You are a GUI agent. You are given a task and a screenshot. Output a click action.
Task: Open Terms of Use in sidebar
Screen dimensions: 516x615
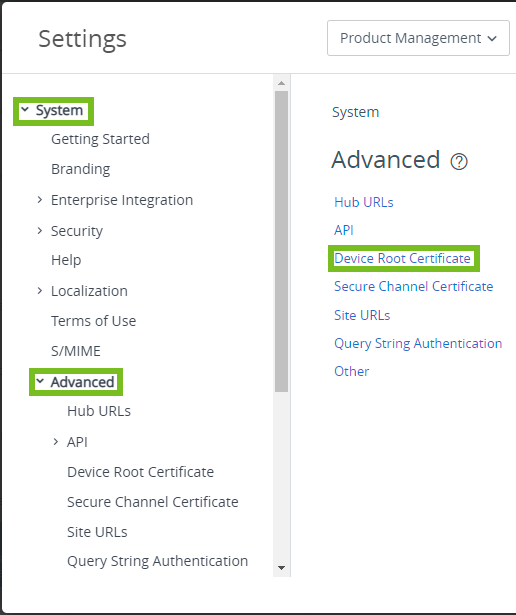pyautogui.click(x=94, y=321)
